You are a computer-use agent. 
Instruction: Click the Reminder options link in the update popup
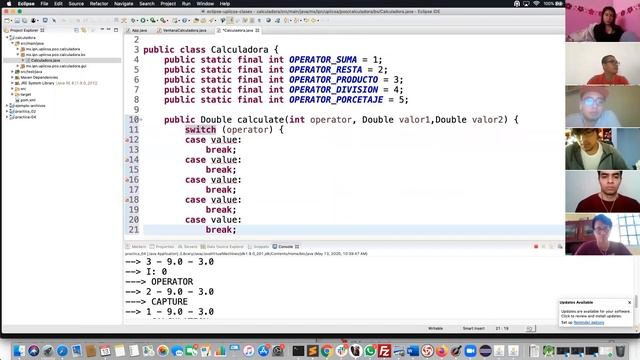(589, 322)
